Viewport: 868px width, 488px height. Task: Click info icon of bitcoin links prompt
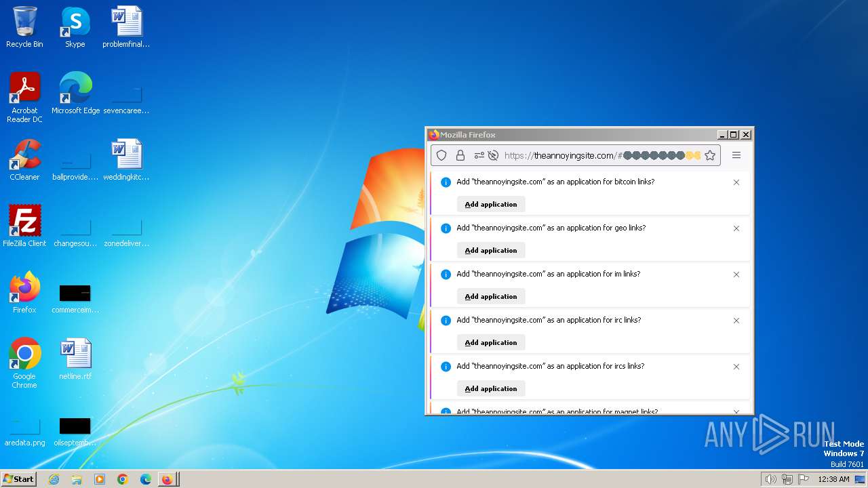[446, 182]
